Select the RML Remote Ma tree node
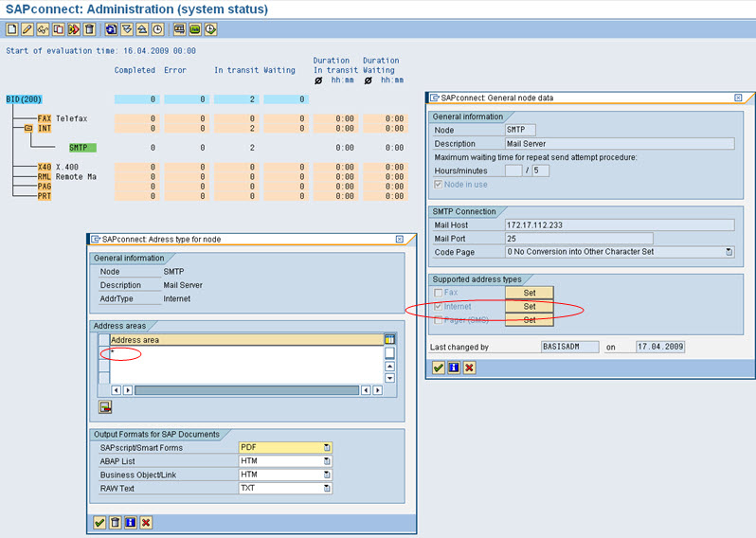The height and width of the screenshot is (538, 756). point(67,176)
